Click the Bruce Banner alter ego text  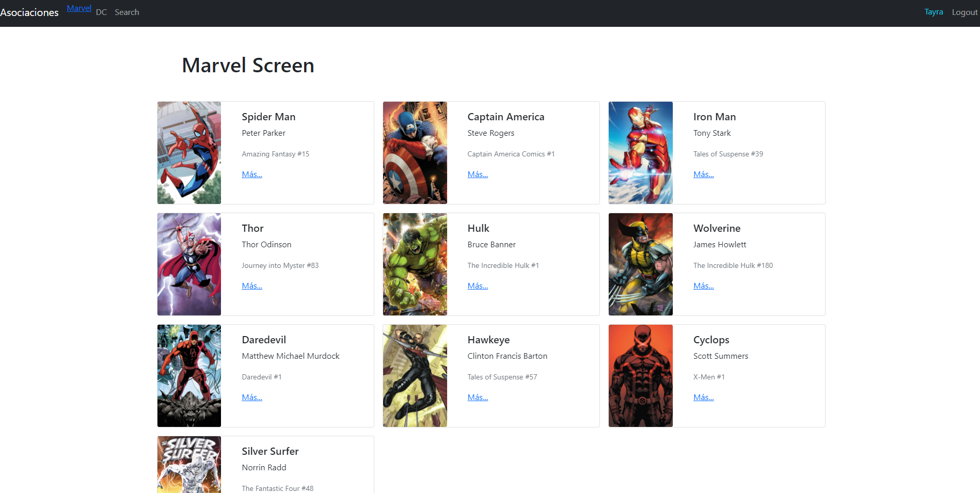492,245
